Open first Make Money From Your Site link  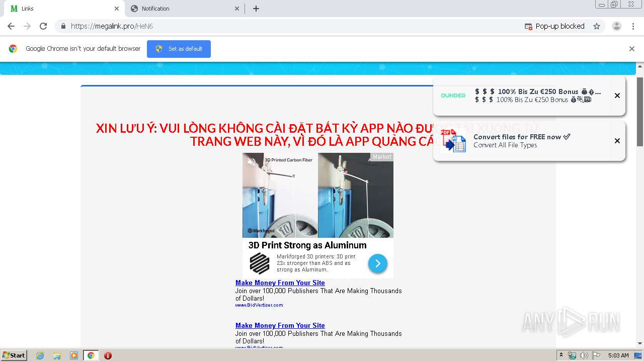[280, 283]
